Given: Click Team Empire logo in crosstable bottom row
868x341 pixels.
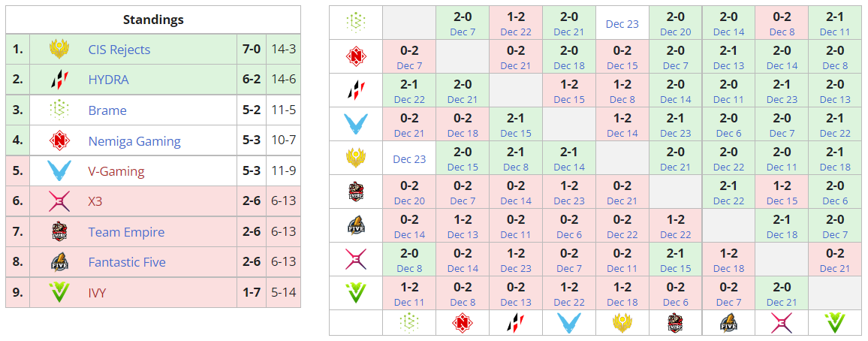Looking at the screenshot, I should (675, 323).
